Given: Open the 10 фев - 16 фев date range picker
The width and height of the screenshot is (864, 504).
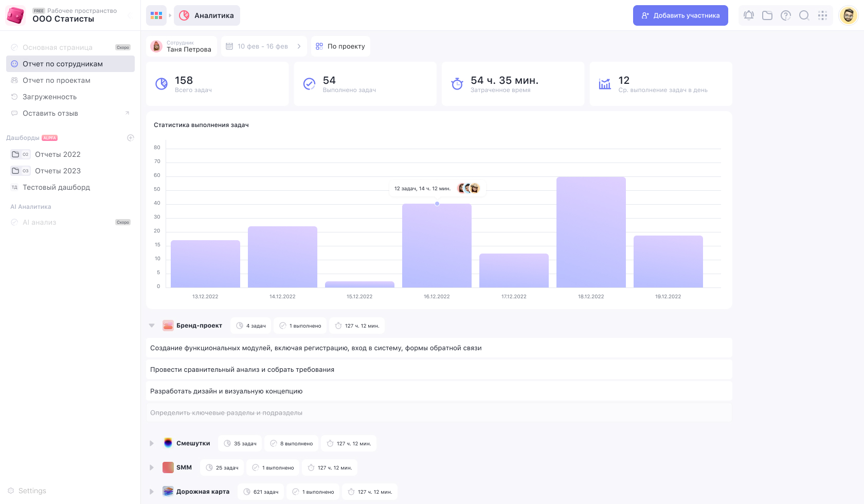Looking at the screenshot, I should pos(264,46).
